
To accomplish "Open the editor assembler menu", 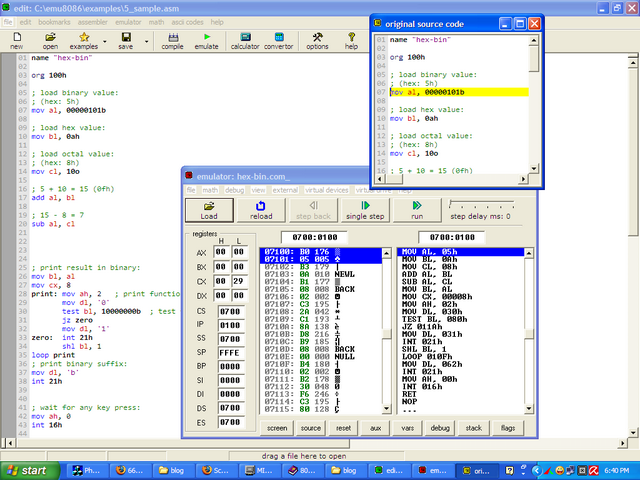I will [x=93, y=22].
